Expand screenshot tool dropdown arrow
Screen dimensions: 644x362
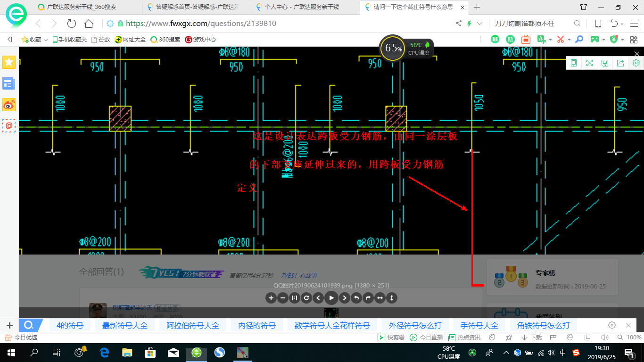(569, 40)
